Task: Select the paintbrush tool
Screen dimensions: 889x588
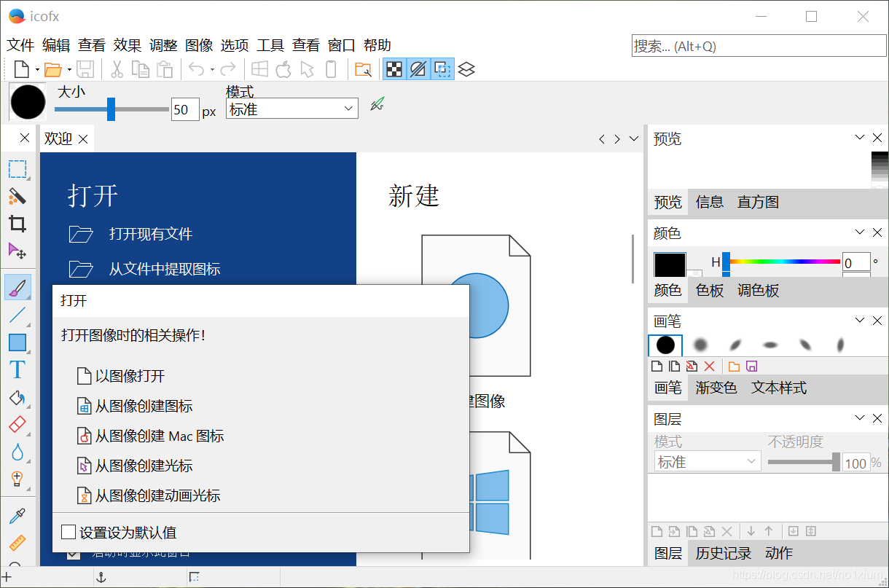Action: pyautogui.click(x=17, y=287)
